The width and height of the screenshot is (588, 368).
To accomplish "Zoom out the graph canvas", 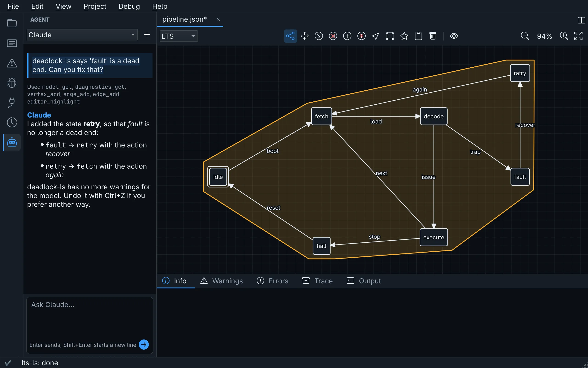I will pos(525,36).
